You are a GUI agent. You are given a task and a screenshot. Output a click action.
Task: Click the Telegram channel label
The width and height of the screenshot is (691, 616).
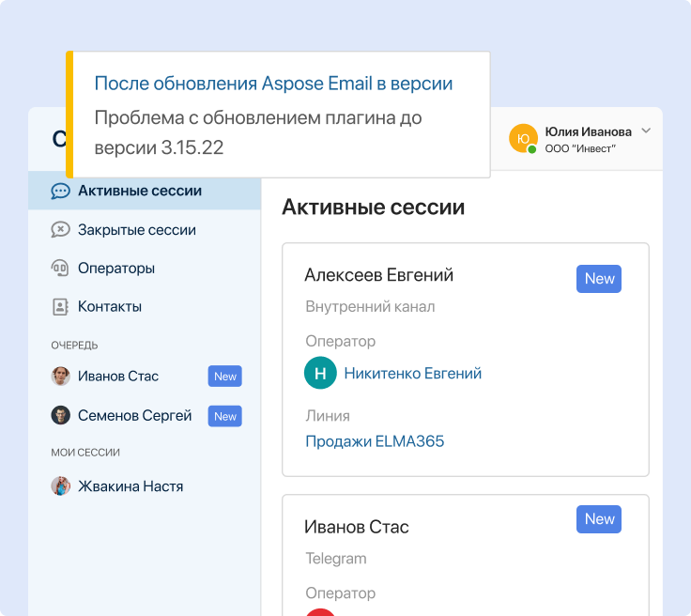pos(336,559)
